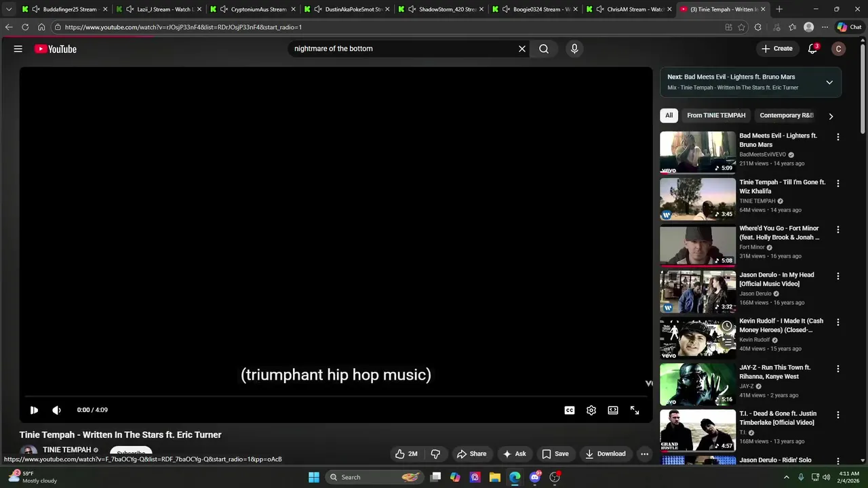The image size is (868, 488).
Task: Open the Ask AI button
Action: [514, 454]
